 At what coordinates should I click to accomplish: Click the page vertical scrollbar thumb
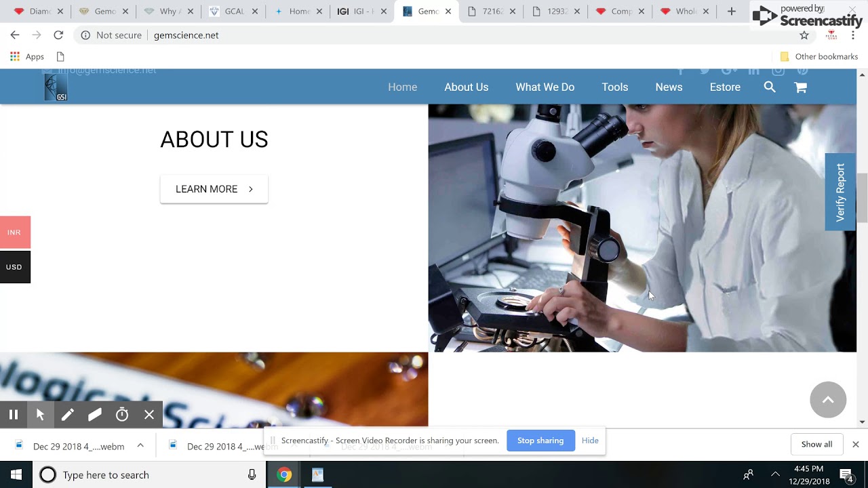(863, 198)
